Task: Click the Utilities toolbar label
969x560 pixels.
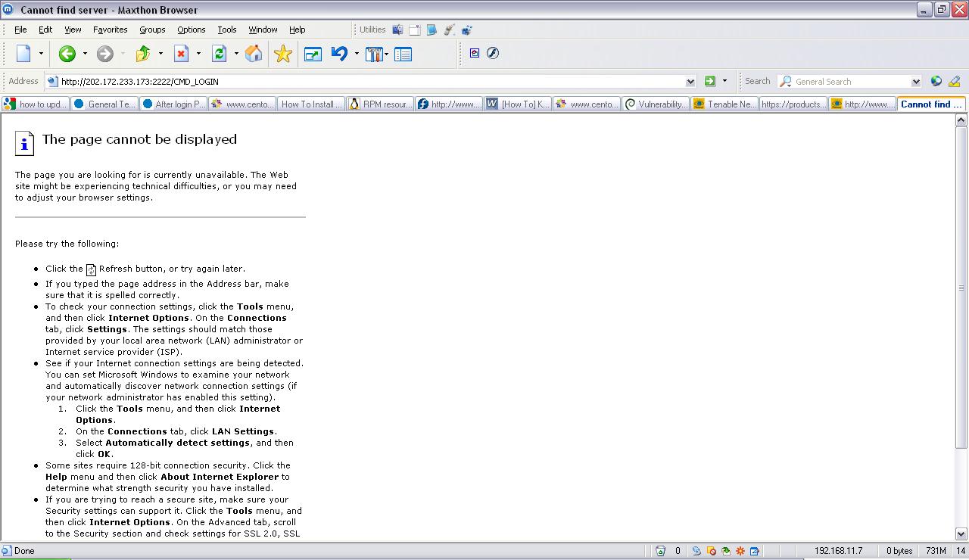Action: pos(372,30)
